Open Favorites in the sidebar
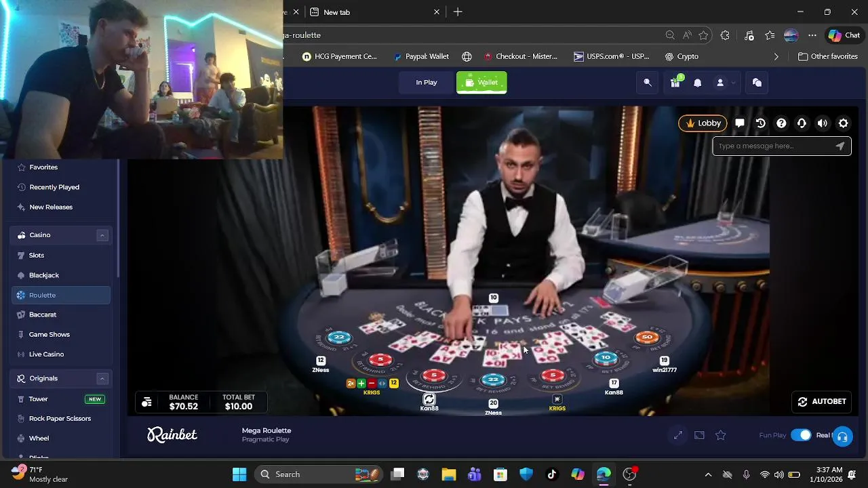Screen dimensions: 868x488 43,167
